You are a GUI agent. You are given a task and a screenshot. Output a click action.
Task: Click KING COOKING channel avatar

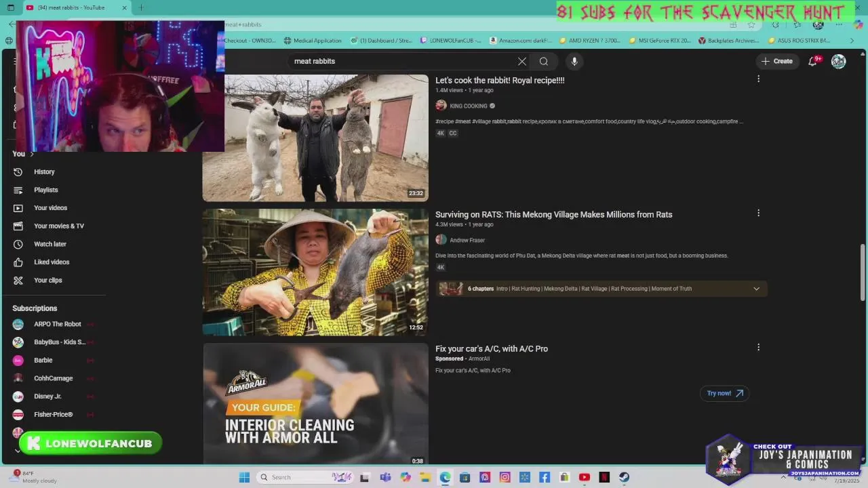click(x=441, y=105)
